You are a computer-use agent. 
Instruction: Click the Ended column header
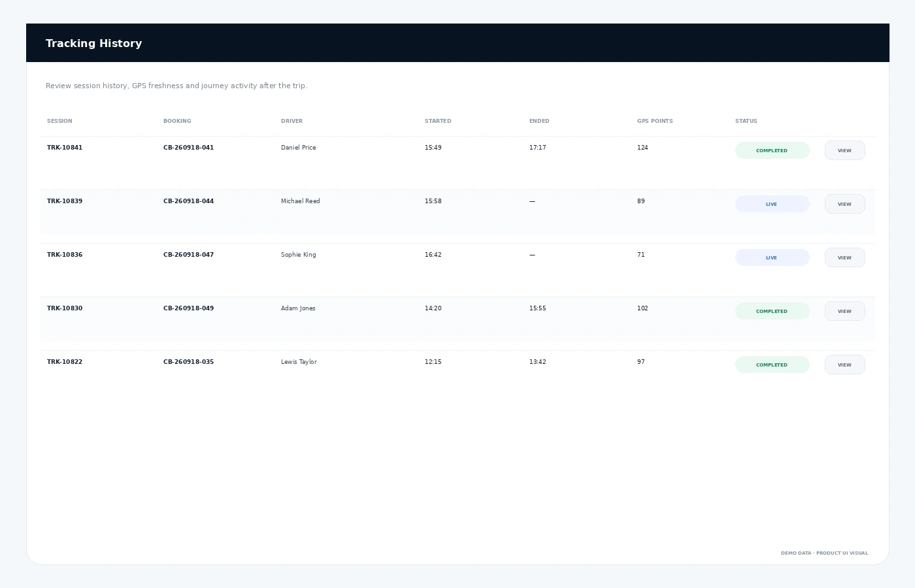tap(539, 121)
